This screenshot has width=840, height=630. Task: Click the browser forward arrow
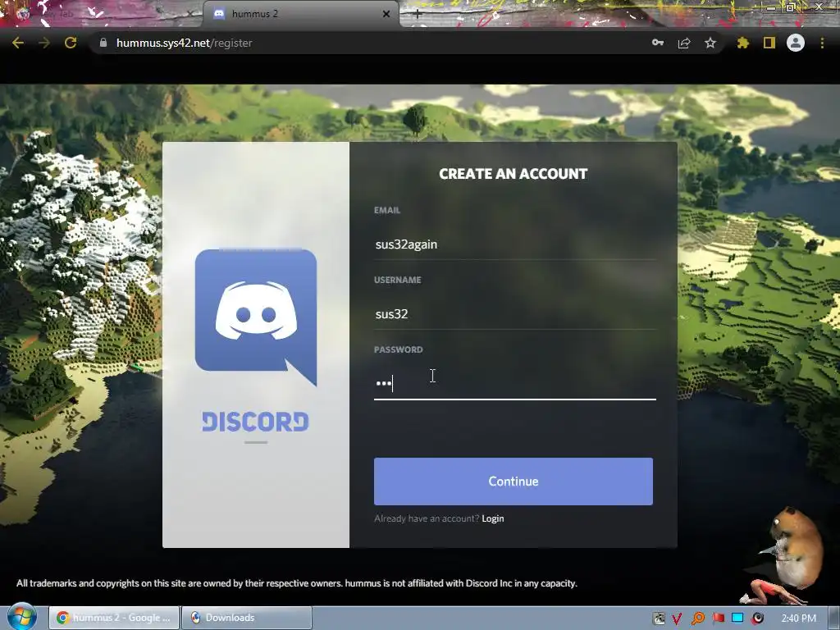coord(44,43)
